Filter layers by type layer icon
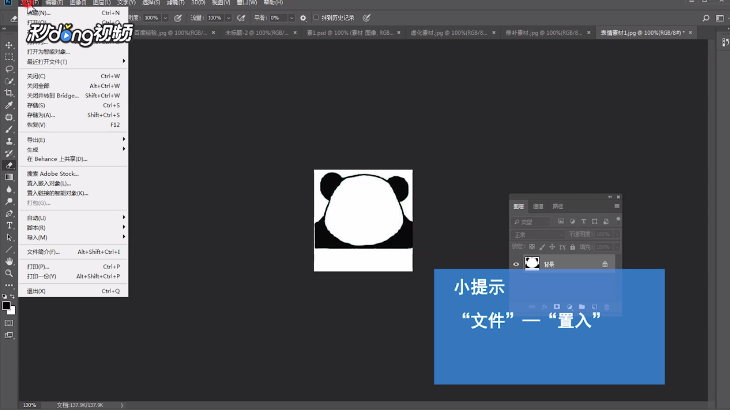This screenshot has height=410, width=730. pos(583,222)
